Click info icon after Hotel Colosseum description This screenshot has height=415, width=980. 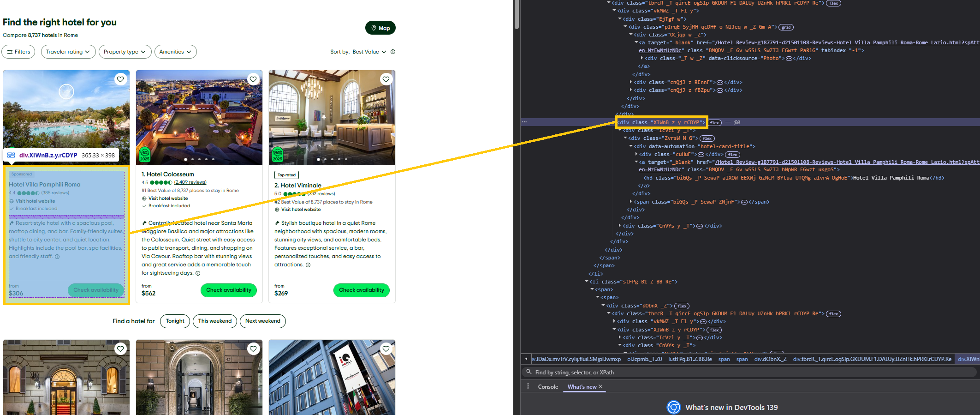(x=198, y=273)
